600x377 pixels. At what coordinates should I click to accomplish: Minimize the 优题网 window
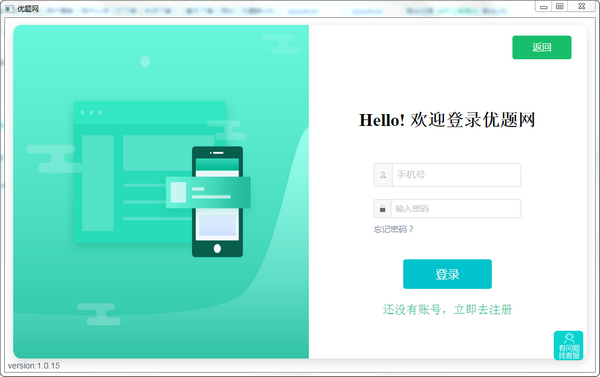coord(543,7)
